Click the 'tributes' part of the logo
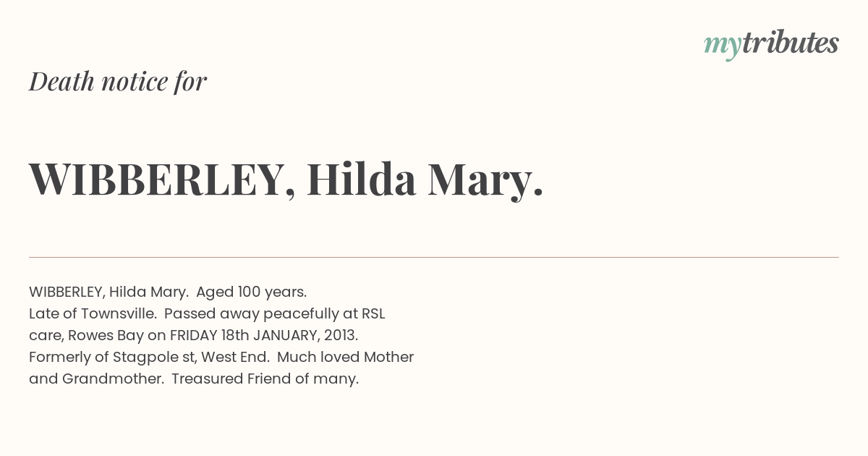The height and width of the screenshot is (456, 868). tap(791, 43)
